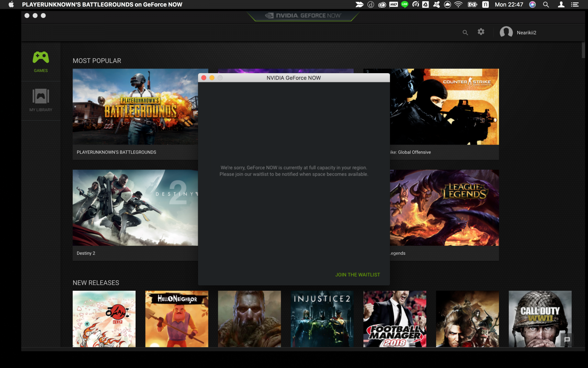Click the Nearikii2 profile avatar
The width and height of the screenshot is (588, 368).
pos(506,32)
